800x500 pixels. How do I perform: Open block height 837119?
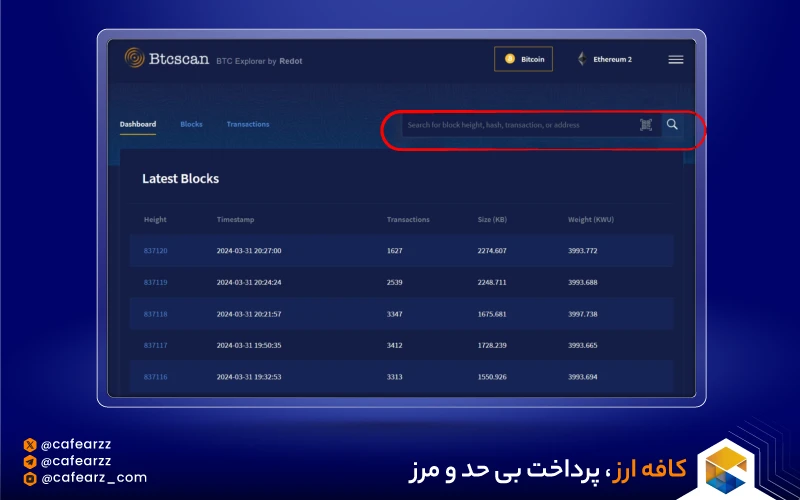point(156,283)
